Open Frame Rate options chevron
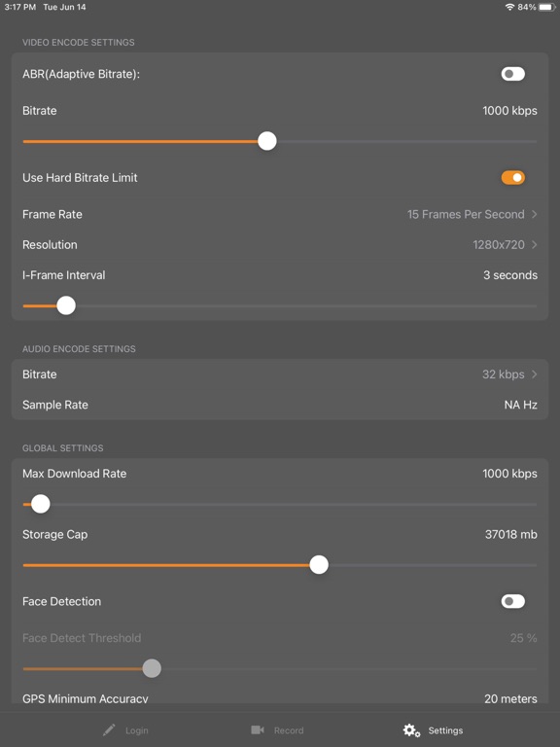Viewport: 560px width, 747px height. pyautogui.click(x=535, y=214)
